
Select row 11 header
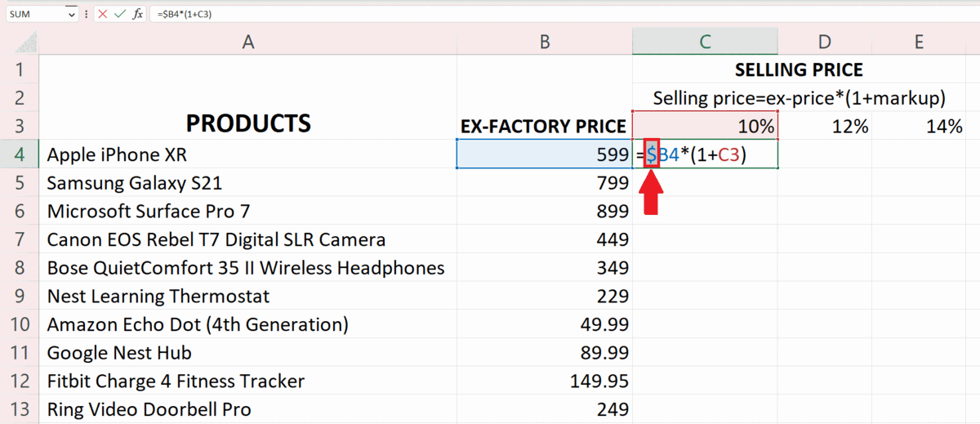pyautogui.click(x=20, y=352)
